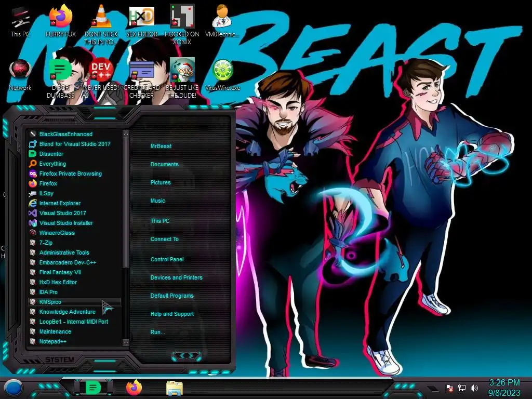This screenshot has width=532, height=399.
Task: Open Visual Studio Installer
Action: coord(75,223)
